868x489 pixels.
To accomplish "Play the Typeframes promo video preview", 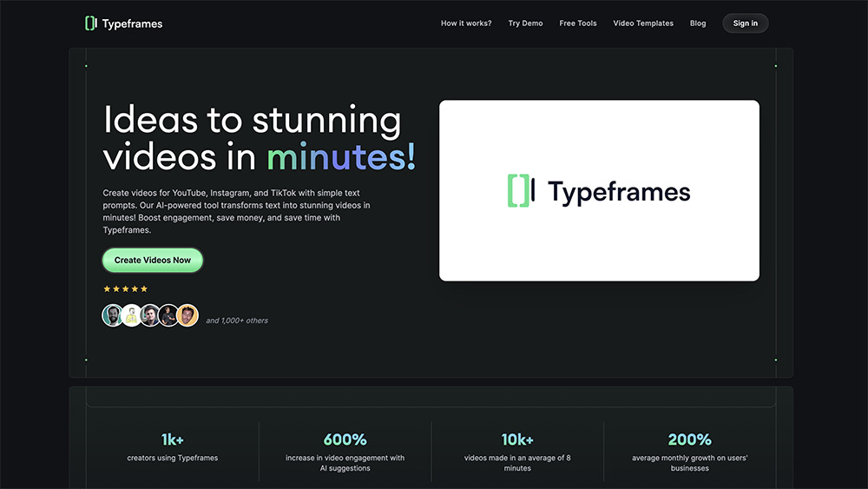I will click(x=599, y=190).
